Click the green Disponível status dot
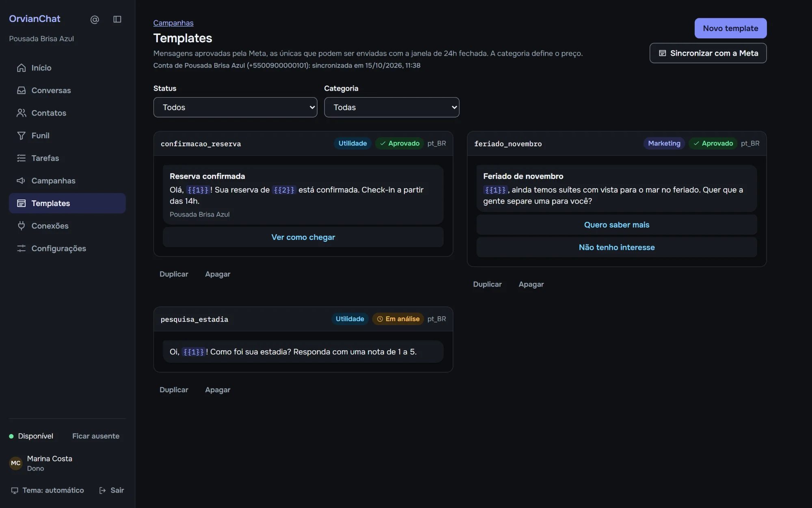Viewport: 812px width, 508px height. [x=11, y=436]
